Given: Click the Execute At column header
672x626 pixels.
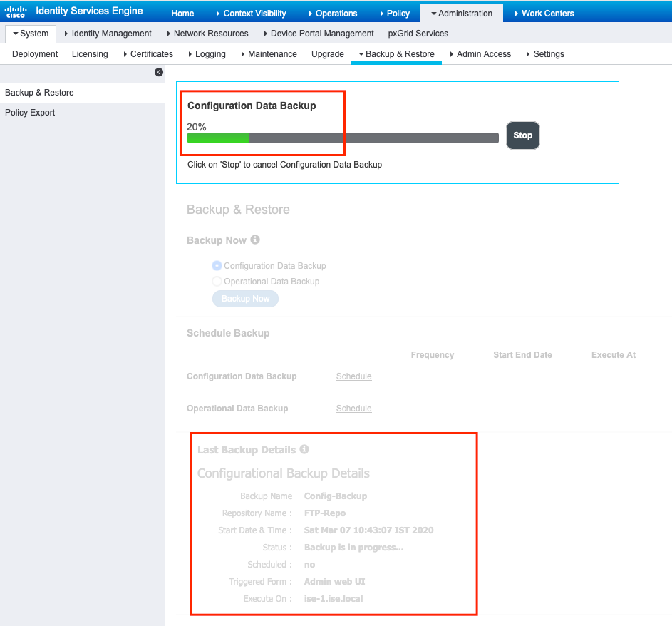Looking at the screenshot, I should (x=614, y=355).
